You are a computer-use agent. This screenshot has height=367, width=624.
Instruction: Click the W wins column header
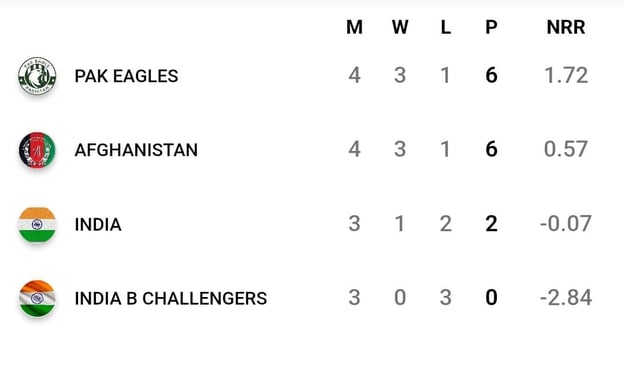[400, 27]
